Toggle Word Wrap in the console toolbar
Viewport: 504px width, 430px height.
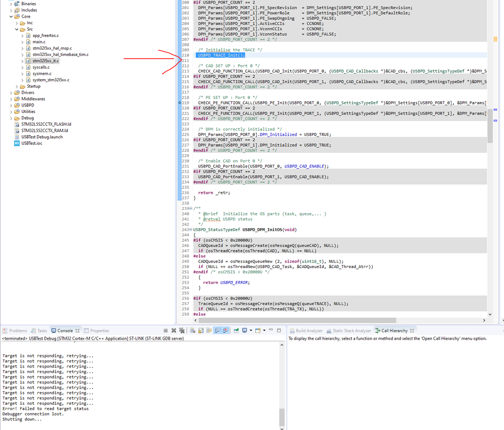point(209,331)
